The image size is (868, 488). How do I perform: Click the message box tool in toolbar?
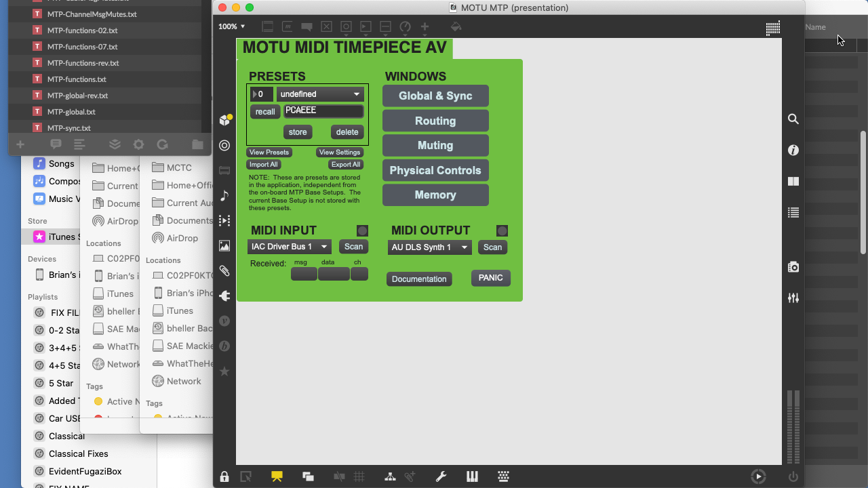coord(287,26)
